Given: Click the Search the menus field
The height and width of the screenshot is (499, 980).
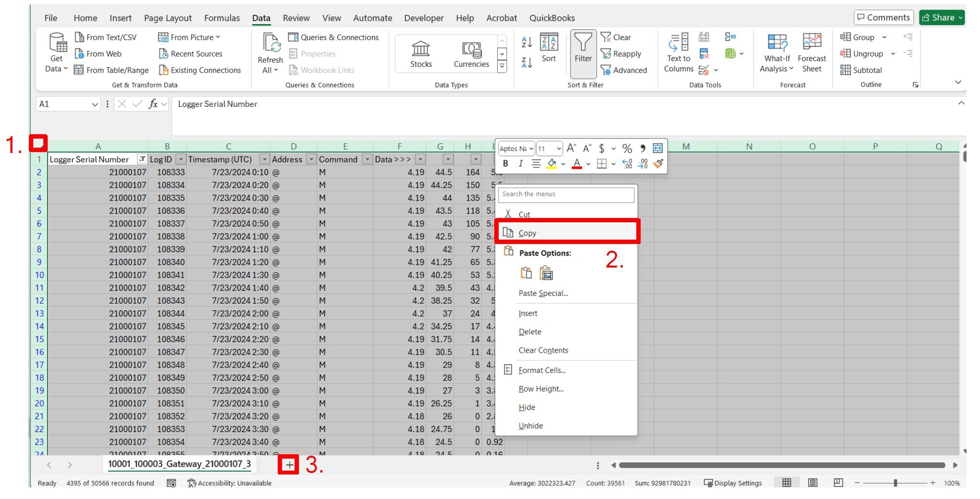Looking at the screenshot, I should [566, 194].
